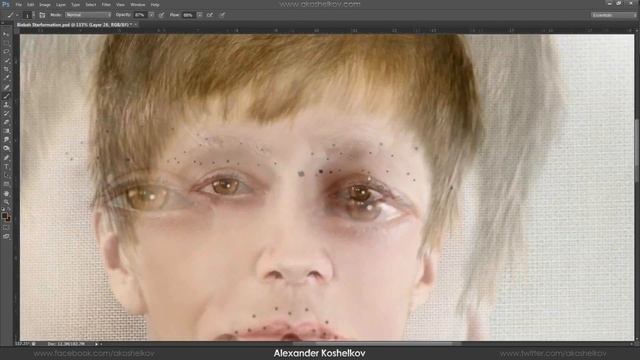Viewport: 640px width, 360px height.
Task: Select the Pen tool
Action: [6, 158]
